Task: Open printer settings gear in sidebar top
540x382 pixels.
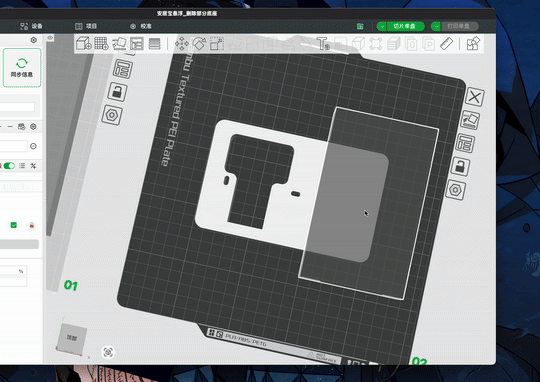Action: pyautogui.click(x=34, y=40)
